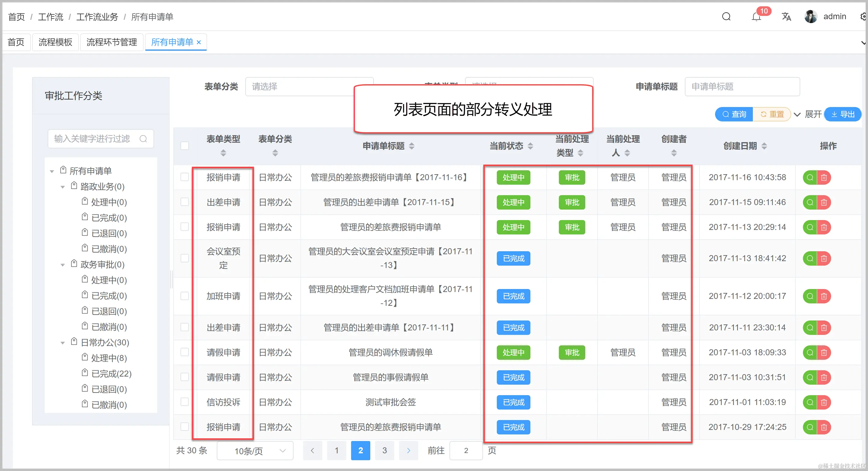View details of 2017-11-16 reimbursement row
This screenshot has width=868, height=471.
[810, 177]
